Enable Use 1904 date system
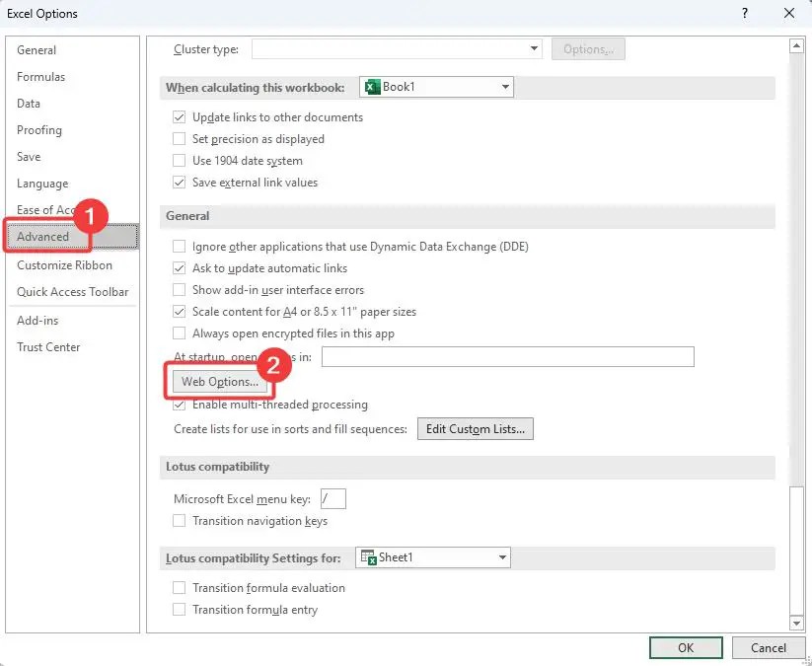Image resolution: width=812 pixels, height=666 pixels. click(x=179, y=161)
